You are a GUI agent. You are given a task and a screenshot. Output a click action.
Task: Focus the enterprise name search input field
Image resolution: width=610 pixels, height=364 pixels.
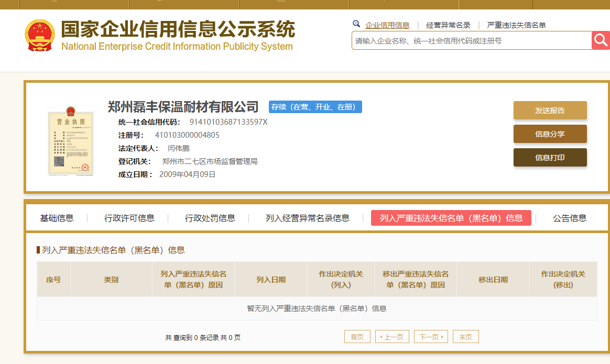pyautogui.click(x=472, y=40)
